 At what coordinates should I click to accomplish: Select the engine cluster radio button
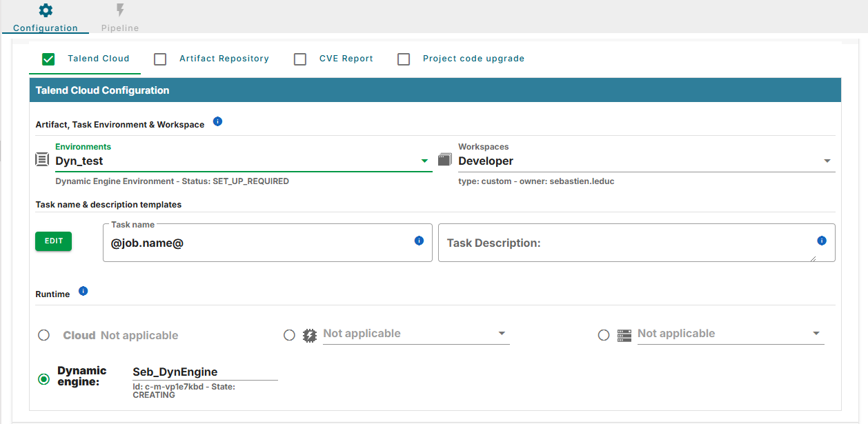tap(604, 335)
